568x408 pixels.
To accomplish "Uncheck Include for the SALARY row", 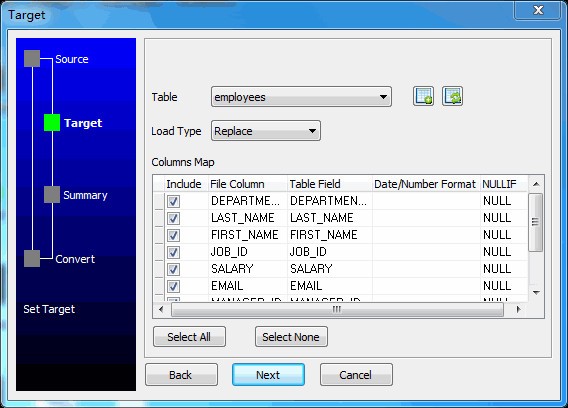I will (173, 269).
